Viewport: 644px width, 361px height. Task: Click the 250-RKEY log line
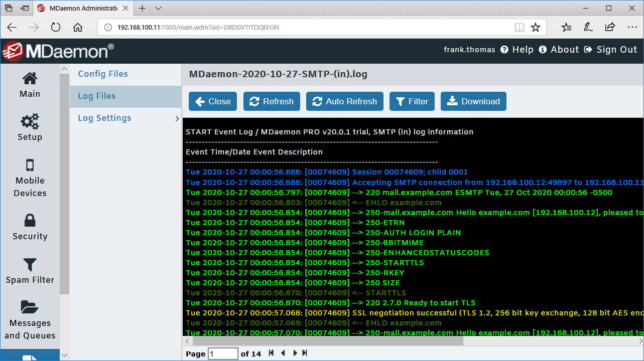295,273
